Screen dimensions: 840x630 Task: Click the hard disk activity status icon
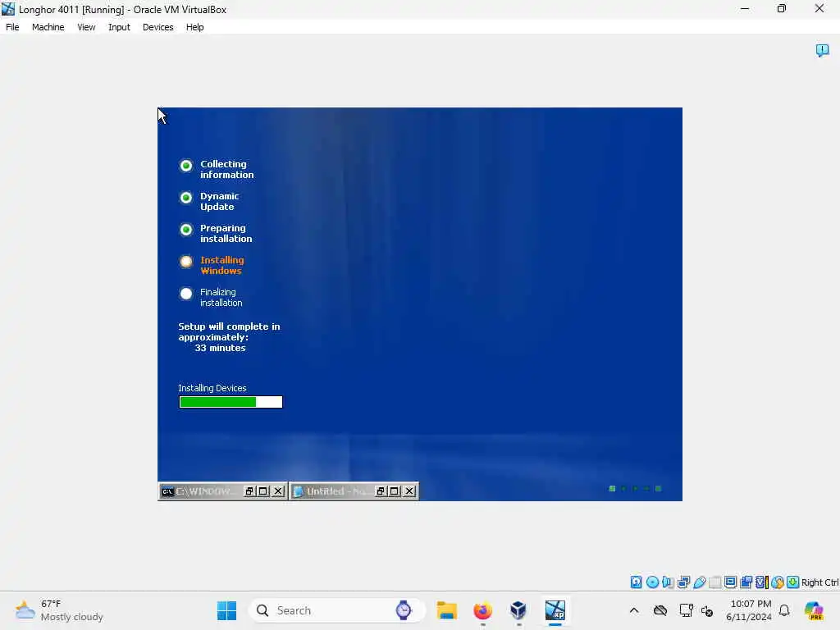coord(636,582)
